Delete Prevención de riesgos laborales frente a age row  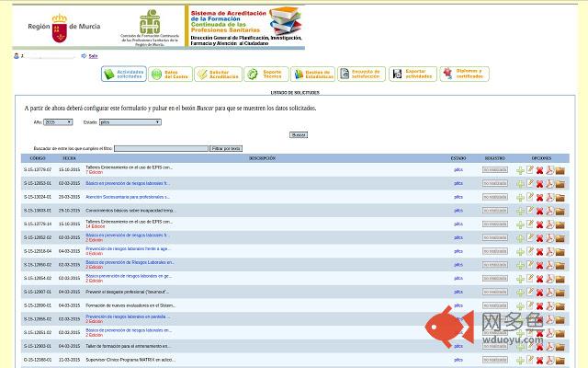pyautogui.click(x=539, y=252)
